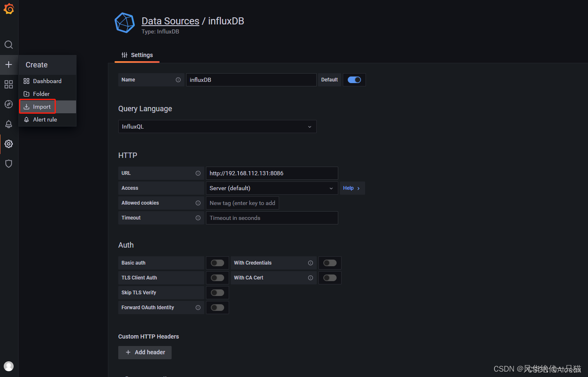The height and width of the screenshot is (377, 588).
Task: Click the Add header button
Action: click(x=145, y=352)
